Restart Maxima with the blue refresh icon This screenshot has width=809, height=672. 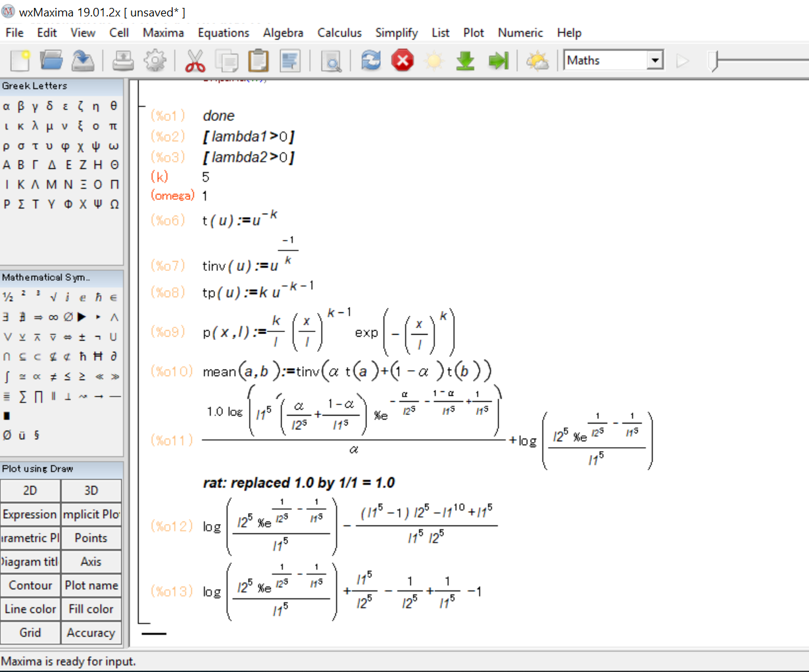tap(371, 60)
